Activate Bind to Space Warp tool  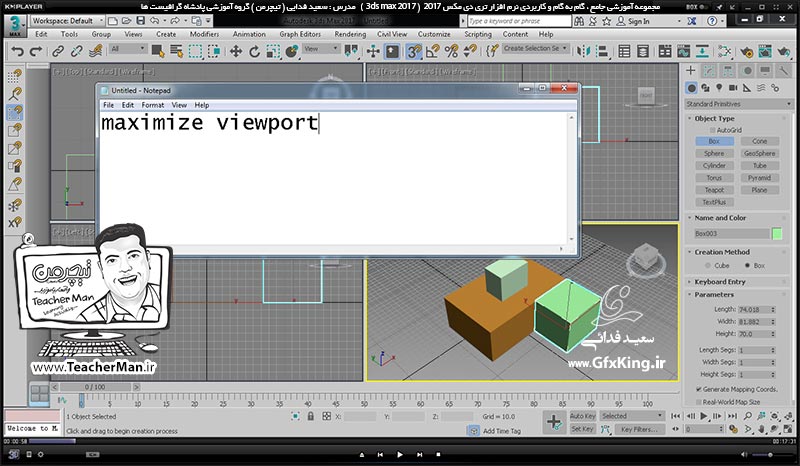[95, 51]
